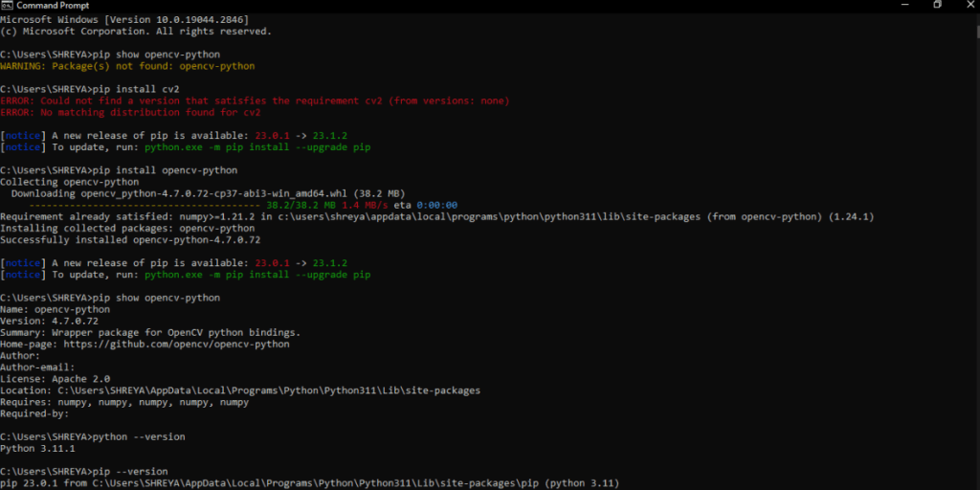Click the "38.2/38.2 MB" download size
The image size is (980, 490).
click(301, 205)
